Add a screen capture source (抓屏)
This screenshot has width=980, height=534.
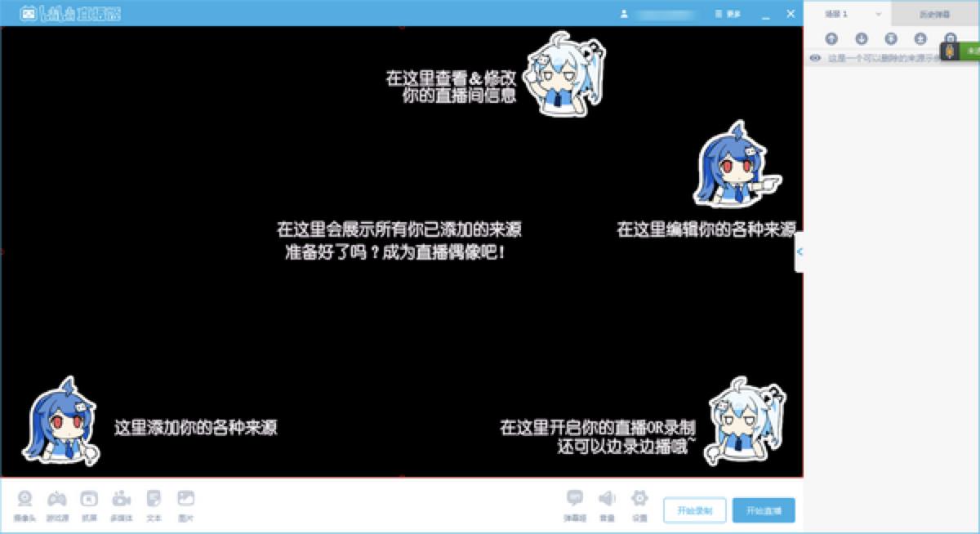(88, 504)
